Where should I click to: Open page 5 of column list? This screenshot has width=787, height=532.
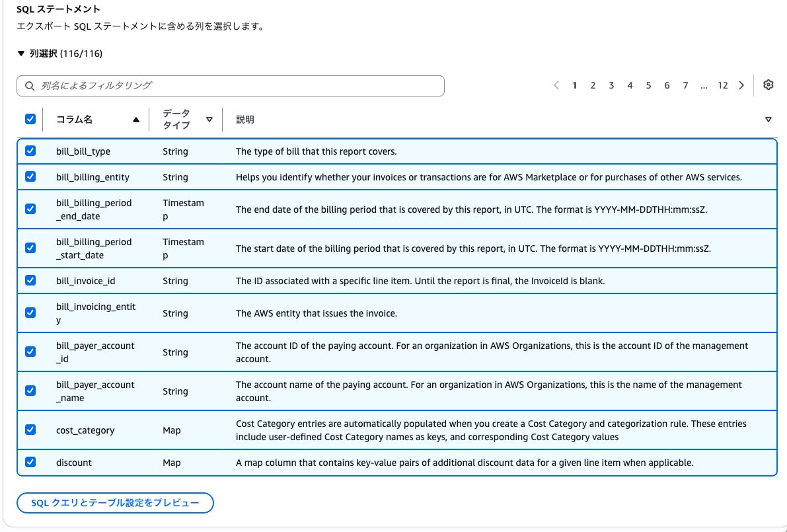tap(648, 85)
